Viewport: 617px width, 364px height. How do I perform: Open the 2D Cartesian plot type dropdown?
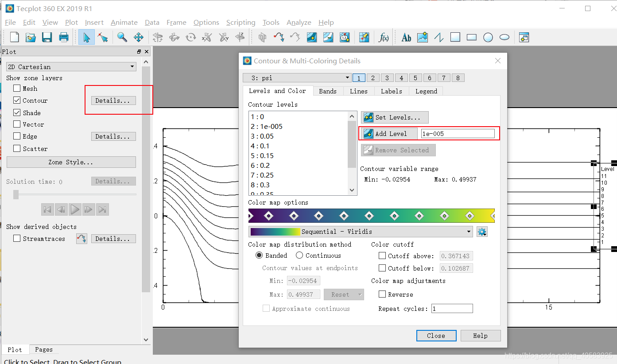(x=71, y=67)
